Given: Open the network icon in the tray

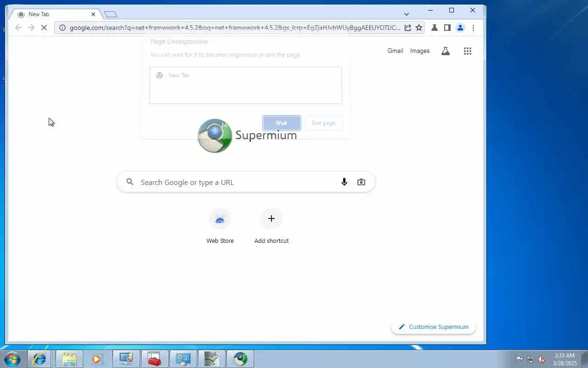Looking at the screenshot, I should click(531, 359).
